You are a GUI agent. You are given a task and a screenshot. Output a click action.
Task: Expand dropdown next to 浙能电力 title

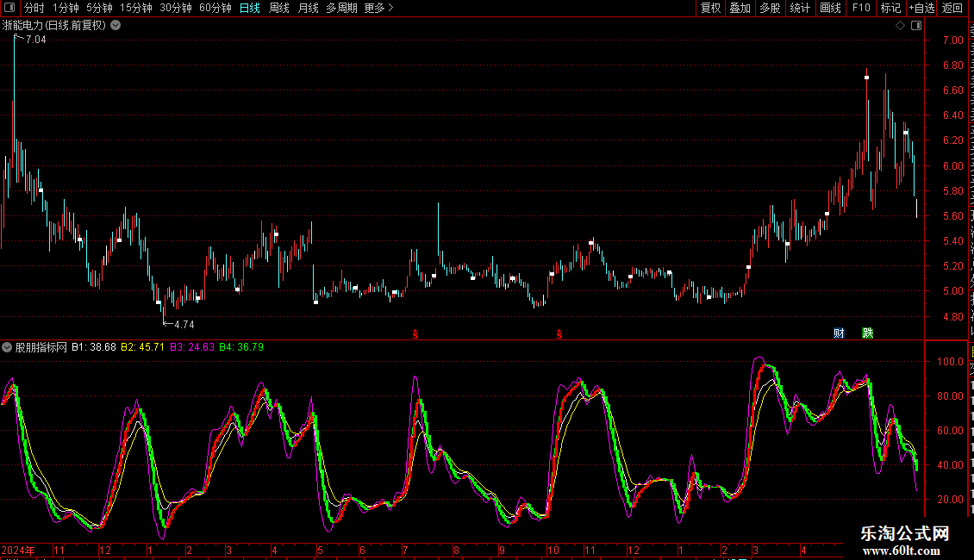point(116,26)
